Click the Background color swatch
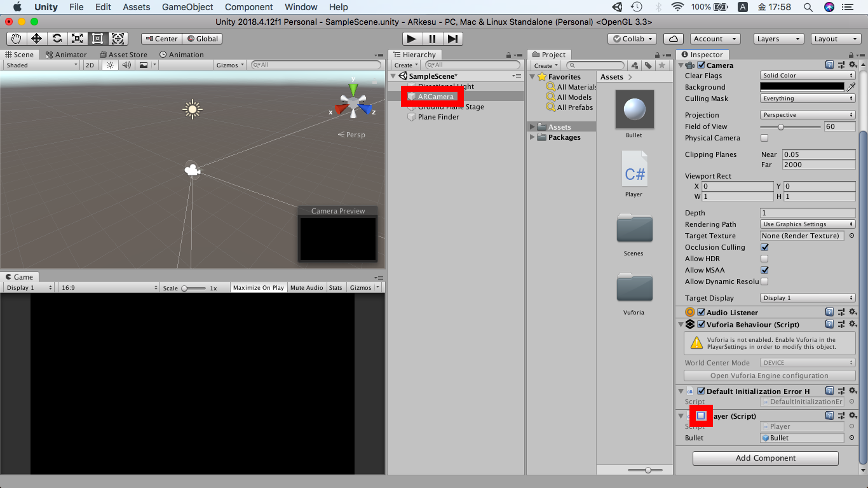Image resolution: width=868 pixels, height=488 pixels. click(803, 87)
